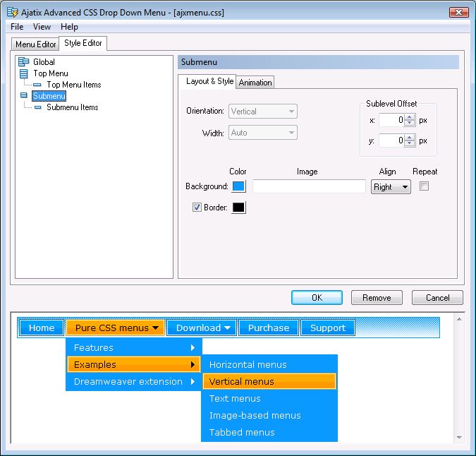Switch to the Style Editor tab

click(x=83, y=43)
